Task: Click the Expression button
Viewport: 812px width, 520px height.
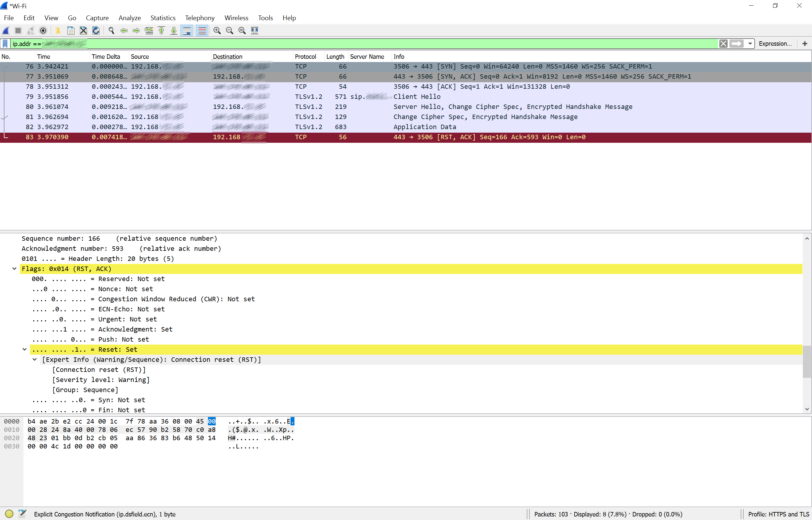Action: click(775, 44)
